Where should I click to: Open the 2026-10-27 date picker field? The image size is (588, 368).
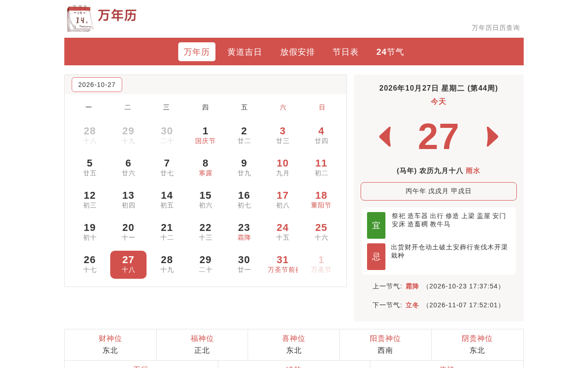click(97, 85)
